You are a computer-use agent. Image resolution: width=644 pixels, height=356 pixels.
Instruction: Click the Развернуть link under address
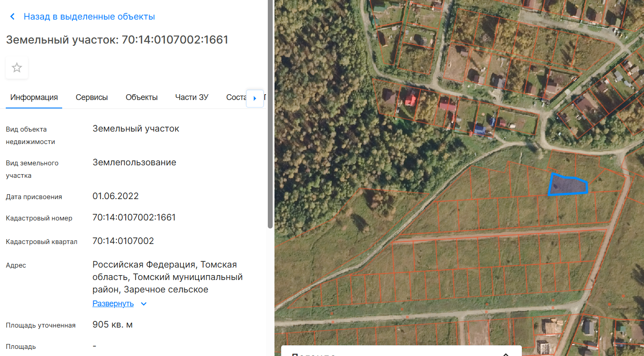coord(113,304)
